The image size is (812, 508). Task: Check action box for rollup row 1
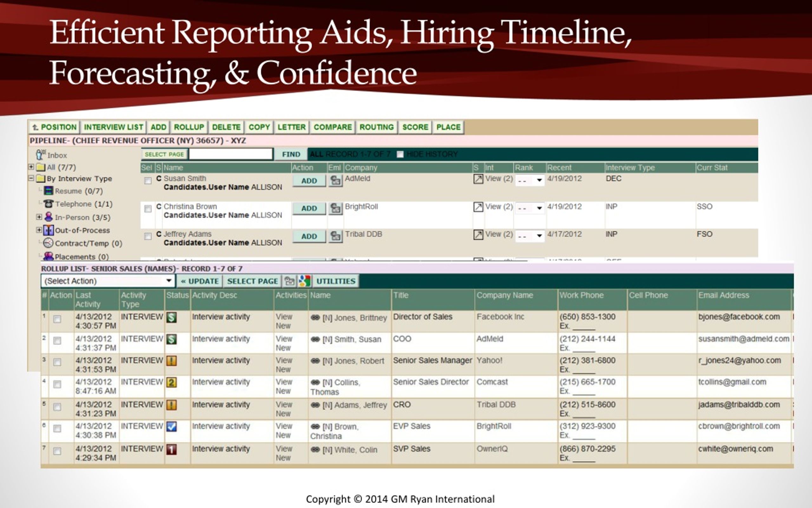pos(57,319)
